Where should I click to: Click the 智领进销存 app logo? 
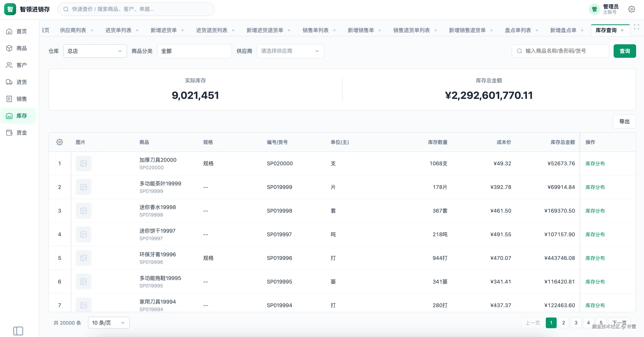(10, 9)
